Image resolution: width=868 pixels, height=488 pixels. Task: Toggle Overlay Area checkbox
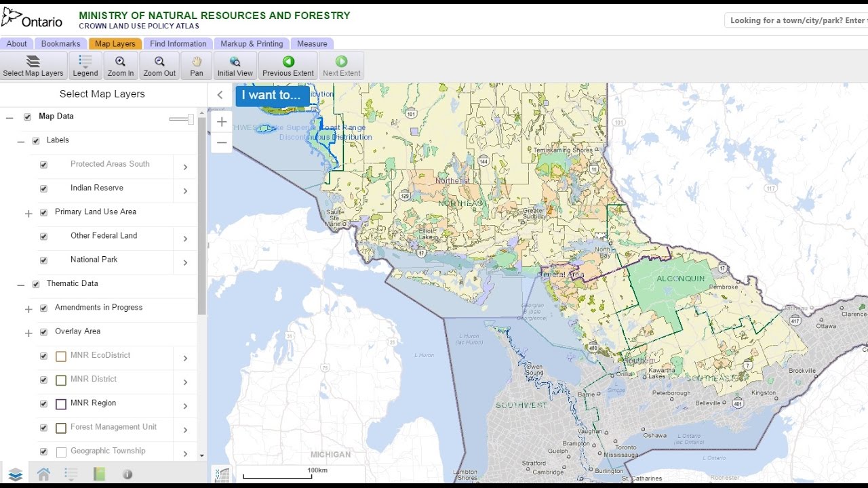pos(43,332)
